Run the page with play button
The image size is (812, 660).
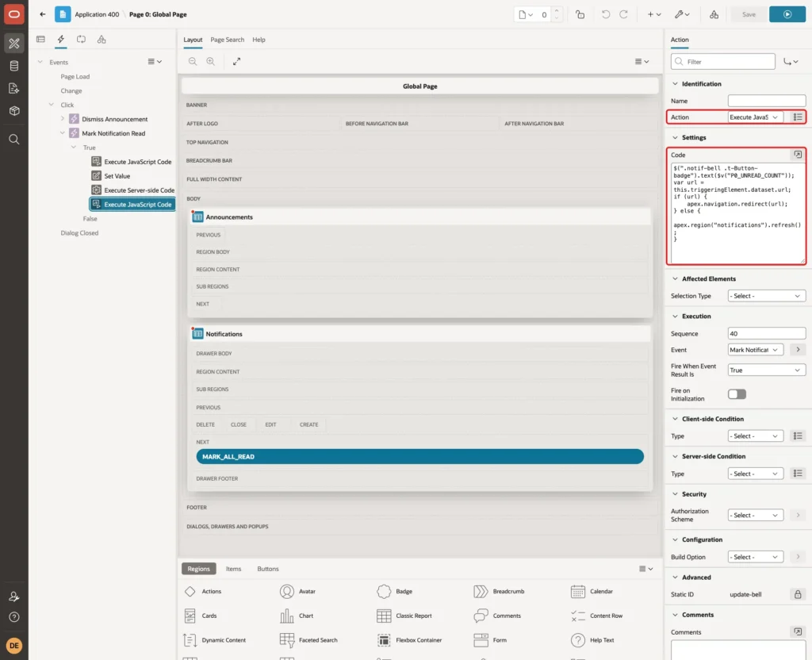(787, 14)
